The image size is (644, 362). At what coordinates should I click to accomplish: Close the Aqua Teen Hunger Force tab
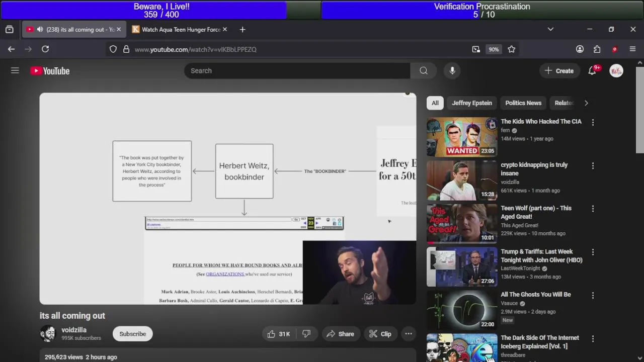tap(225, 30)
